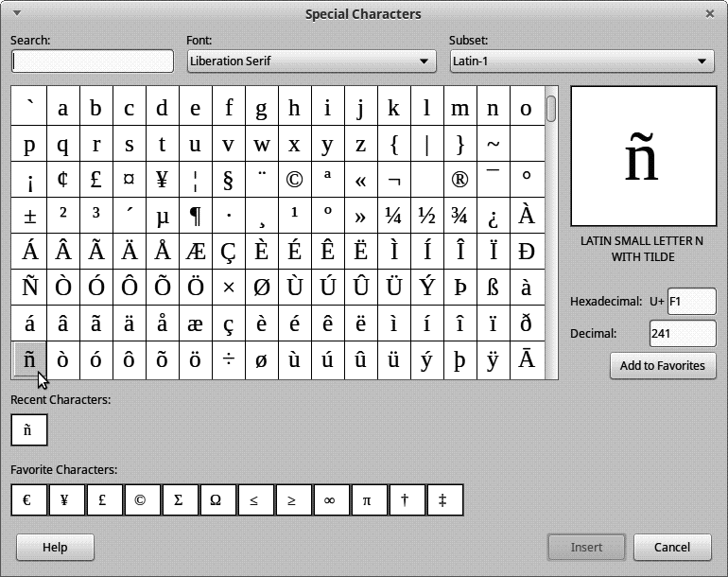Click the less-than-or-equal ≤ favorite character
This screenshot has height=577, width=728.
[254, 499]
